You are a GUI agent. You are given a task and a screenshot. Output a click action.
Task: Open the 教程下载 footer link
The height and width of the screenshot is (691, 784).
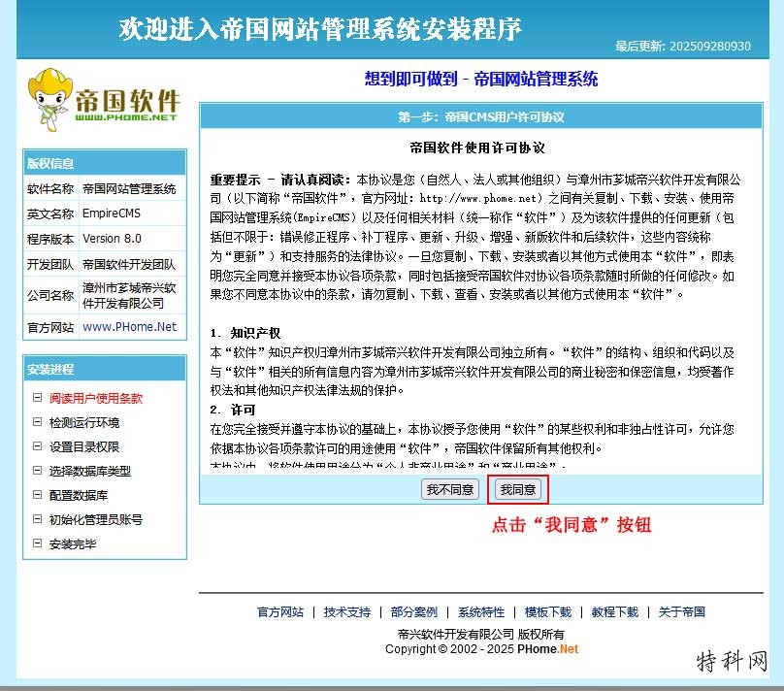click(x=615, y=612)
